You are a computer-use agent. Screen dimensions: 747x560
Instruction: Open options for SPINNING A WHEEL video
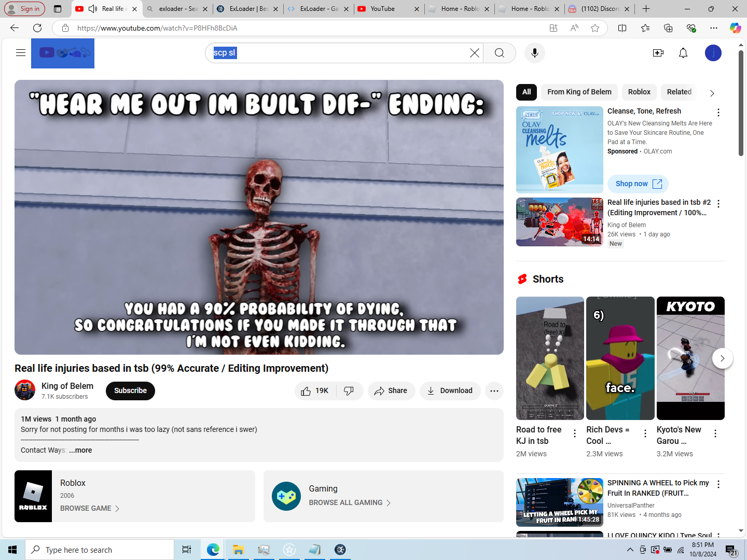point(718,484)
